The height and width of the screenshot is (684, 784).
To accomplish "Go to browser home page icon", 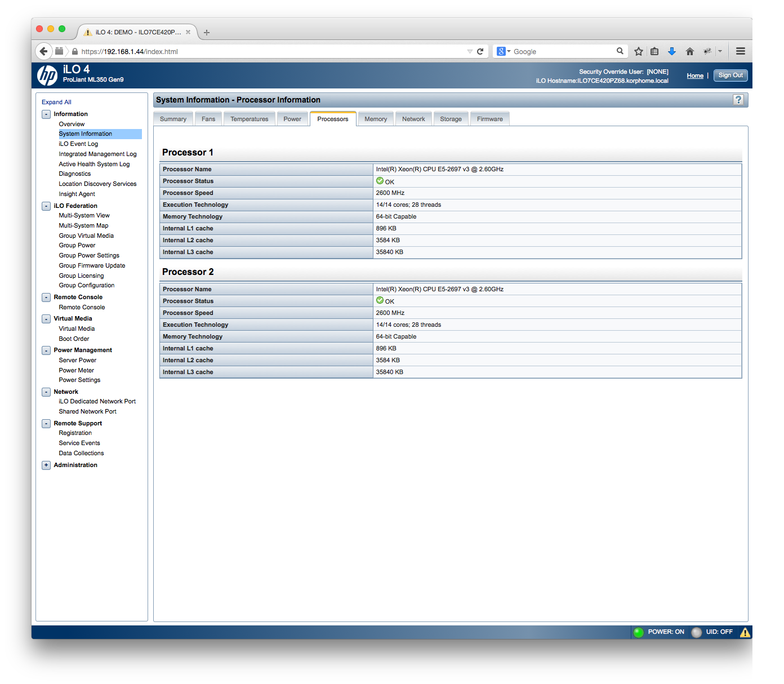I will [690, 51].
